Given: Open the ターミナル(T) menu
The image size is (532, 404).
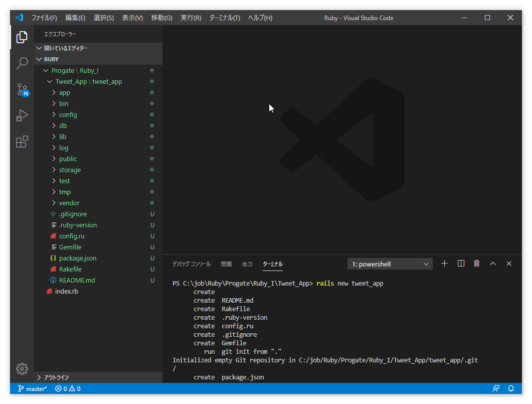Looking at the screenshot, I should [224, 18].
